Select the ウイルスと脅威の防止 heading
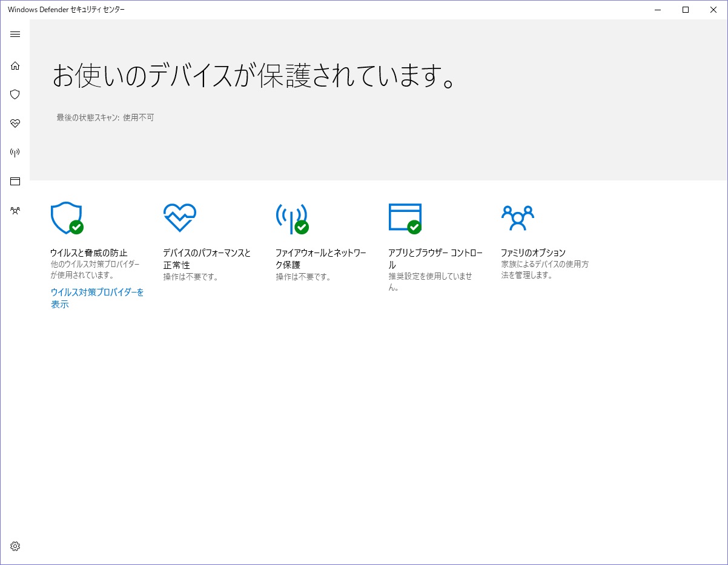The image size is (728, 565). 89,253
